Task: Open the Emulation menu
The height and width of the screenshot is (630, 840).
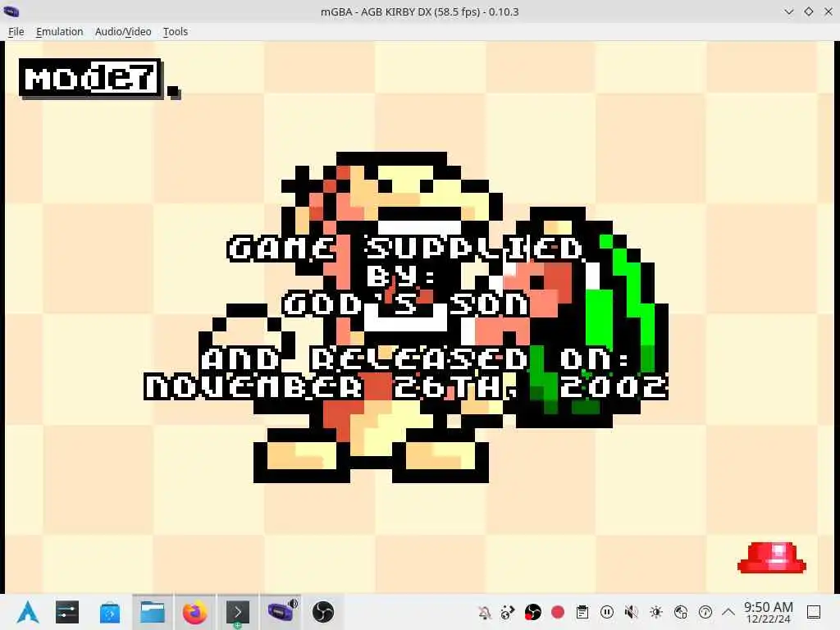Action: click(59, 32)
